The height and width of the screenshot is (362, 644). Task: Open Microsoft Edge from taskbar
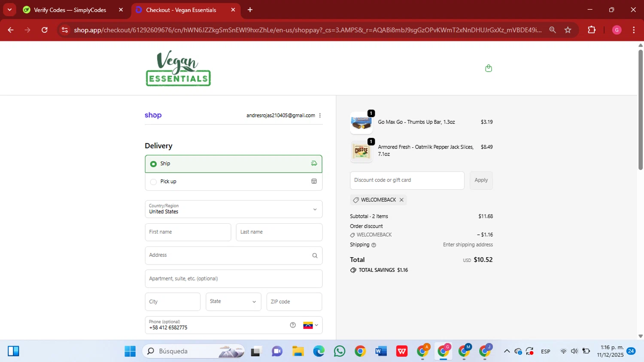[319, 351]
